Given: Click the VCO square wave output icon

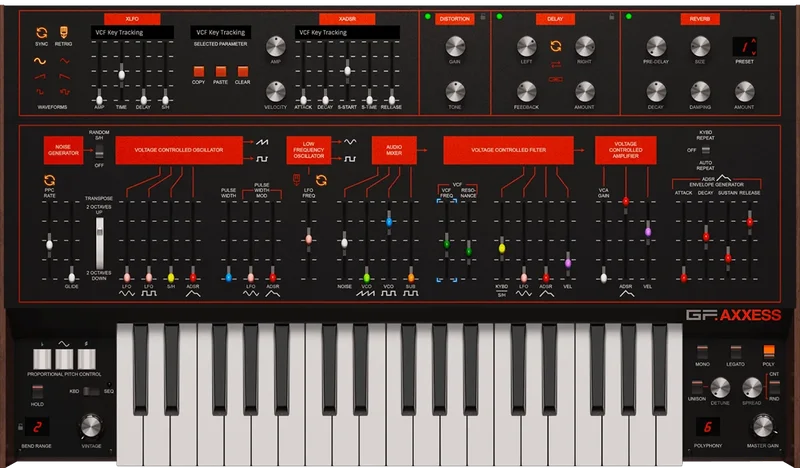Looking at the screenshot, I should [x=262, y=159].
